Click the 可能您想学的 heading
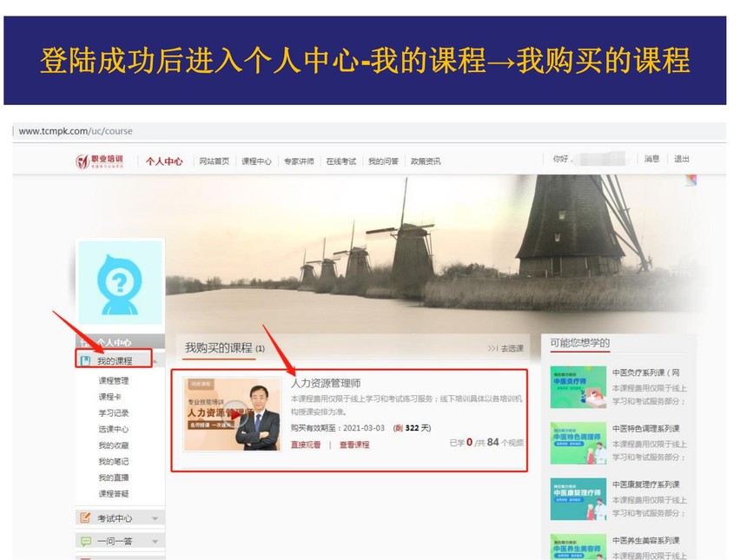The width and height of the screenshot is (747, 560). click(x=579, y=343)
